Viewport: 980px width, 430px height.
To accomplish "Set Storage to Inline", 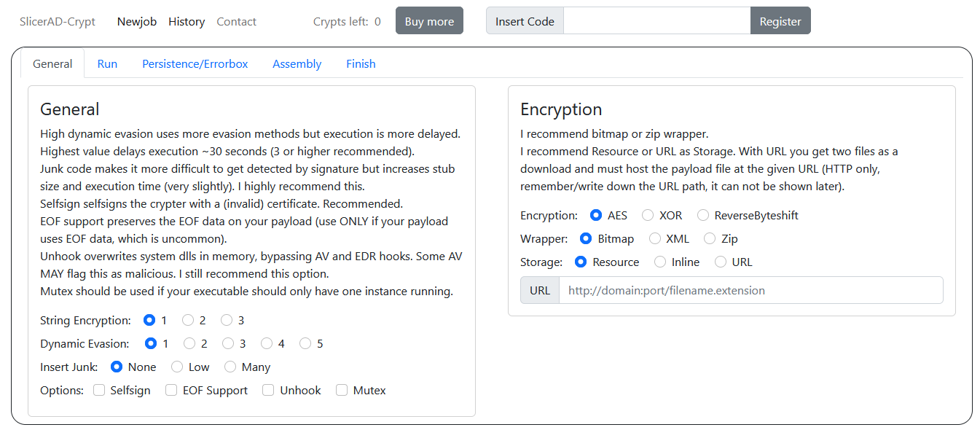I will 660,262.
